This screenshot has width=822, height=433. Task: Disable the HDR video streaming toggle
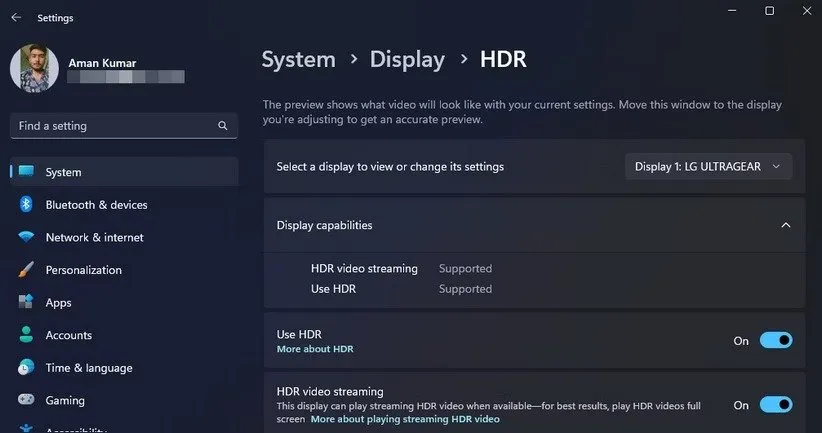click(776, 405)
